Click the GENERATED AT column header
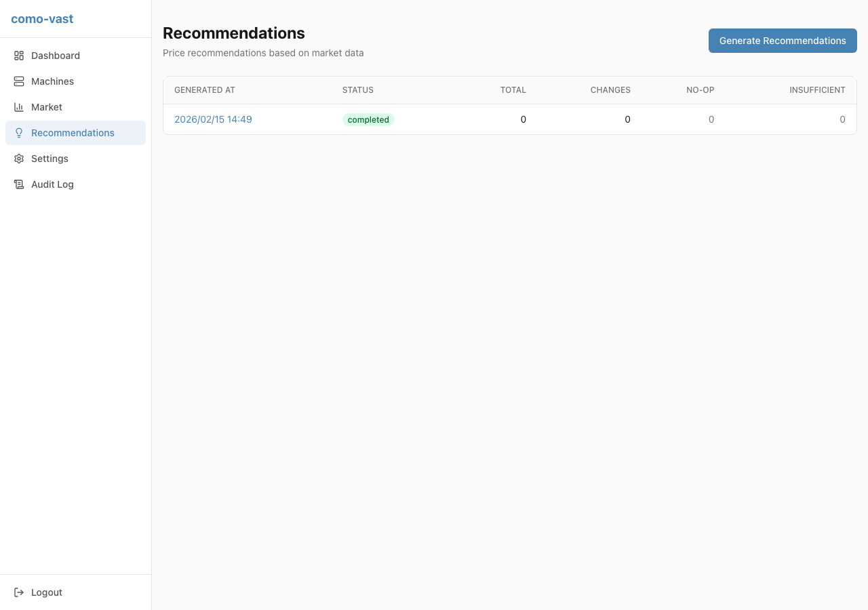Screen dimensions: 868x610 point(205,90)
